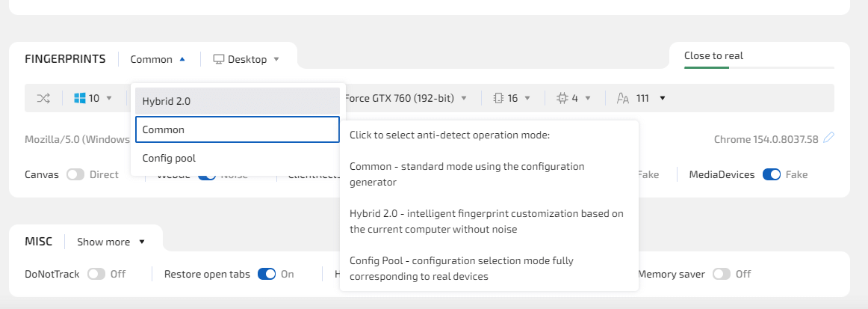Image resolution: width=868 pixels, height=309 pixels.
Task: Enable the DoNotTrack switch
Action: (x=96, y=274)
